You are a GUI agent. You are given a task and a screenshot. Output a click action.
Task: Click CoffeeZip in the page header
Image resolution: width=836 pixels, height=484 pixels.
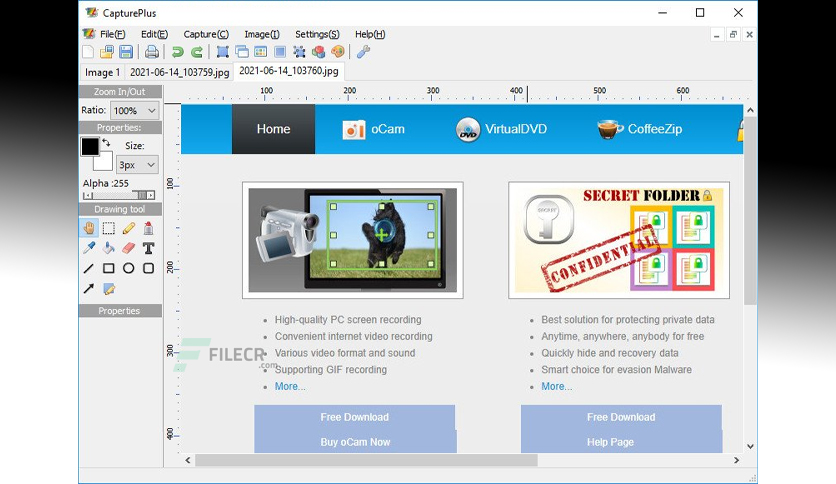(640, 129)
